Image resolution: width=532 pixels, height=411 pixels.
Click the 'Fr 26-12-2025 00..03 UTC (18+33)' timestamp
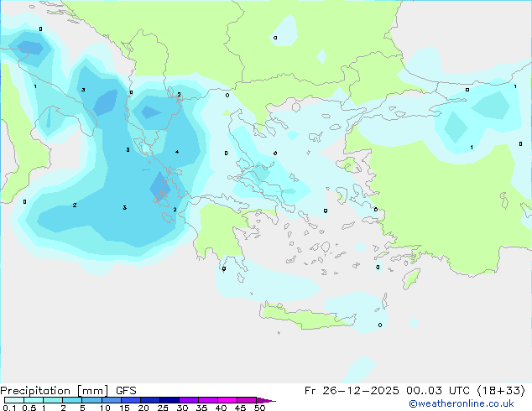pyautogui.click(x=415, y=391)
